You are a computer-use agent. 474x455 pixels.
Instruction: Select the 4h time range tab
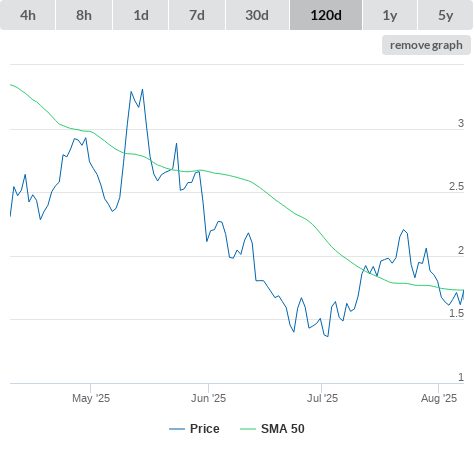pos(28,15)
